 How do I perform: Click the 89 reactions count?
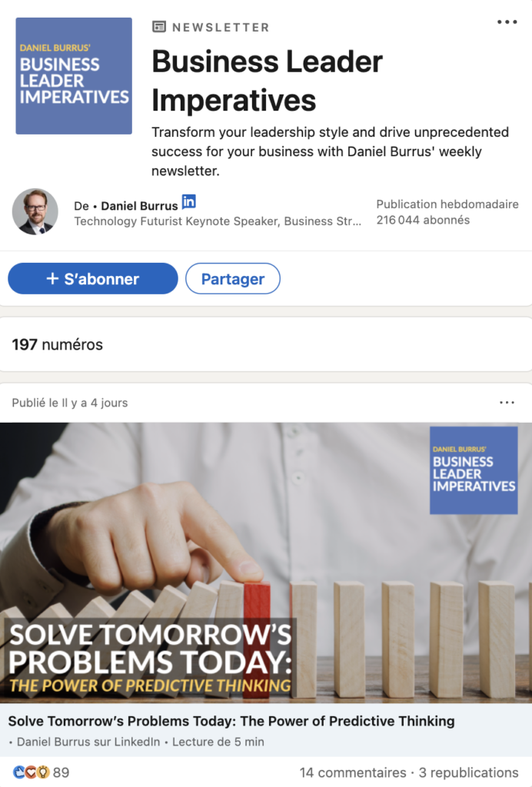(x=62, y=772)
